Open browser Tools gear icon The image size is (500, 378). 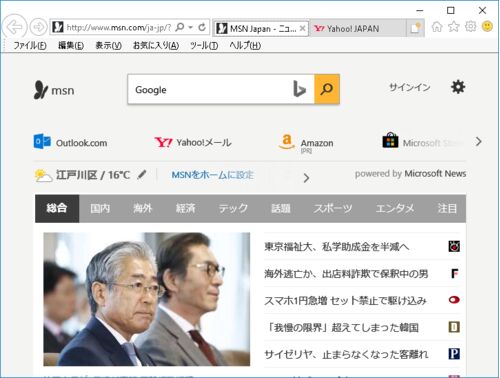click(x=470, y=26)
